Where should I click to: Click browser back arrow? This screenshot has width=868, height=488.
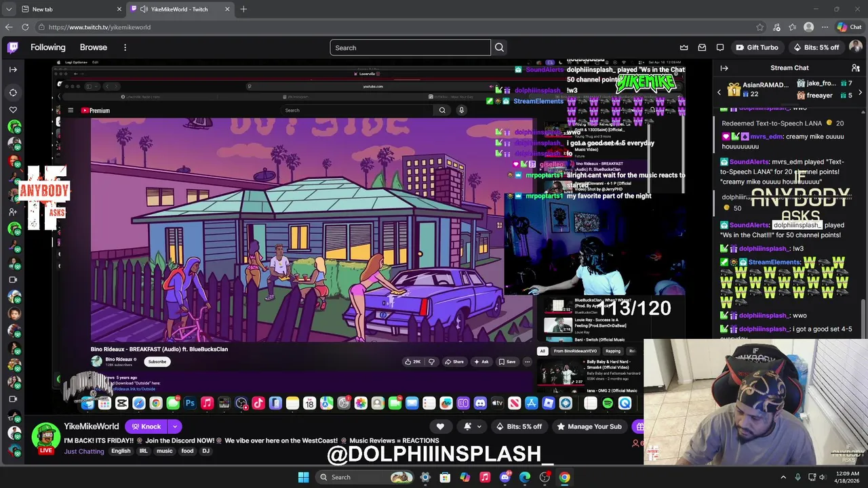click(x=9, y=27)
